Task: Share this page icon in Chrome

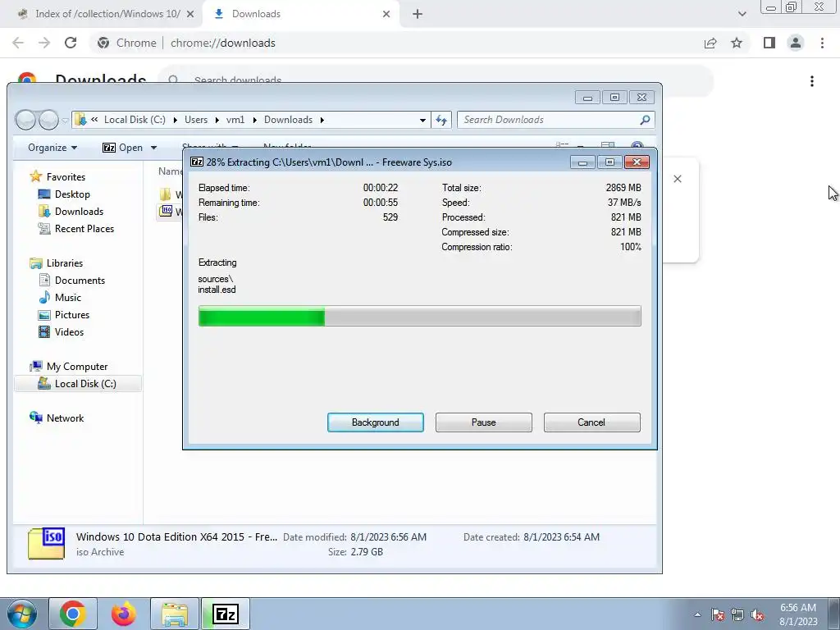Action: [710, 43]
